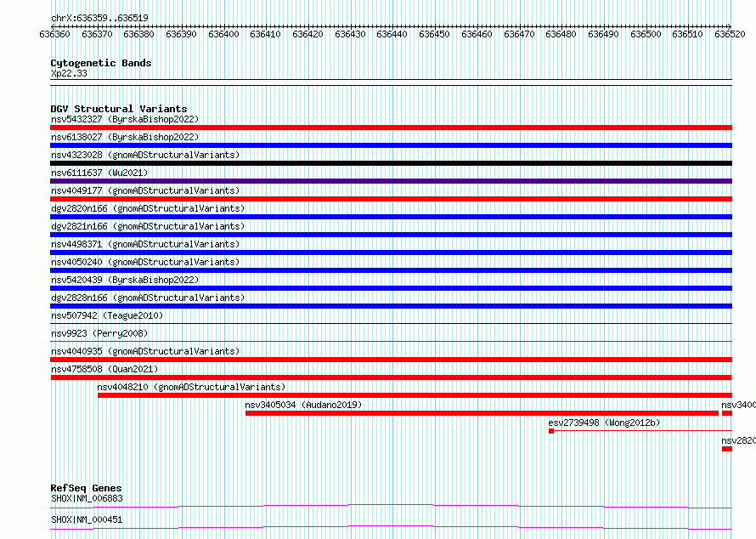Click ruler position 636420
Viewport: 756px width, 539px height.
[x=307, y=34]
